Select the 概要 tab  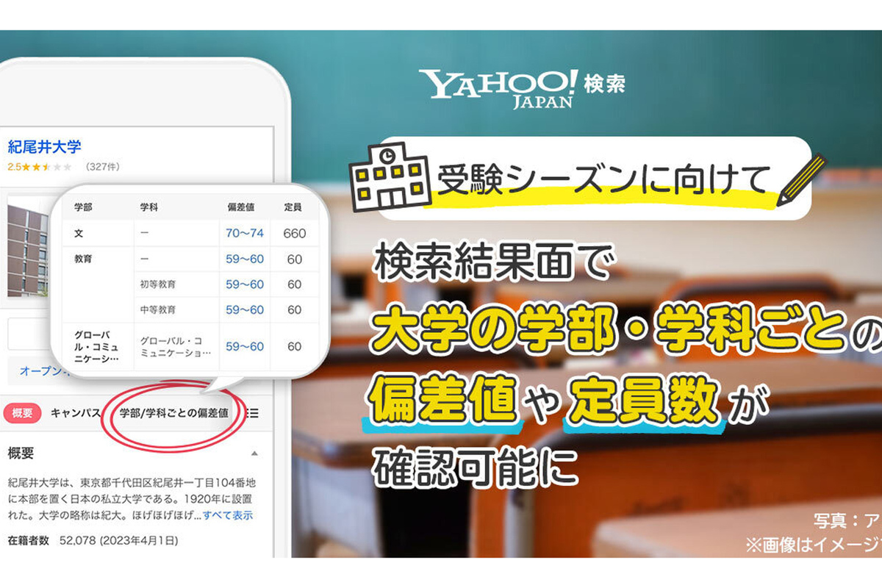21,414
